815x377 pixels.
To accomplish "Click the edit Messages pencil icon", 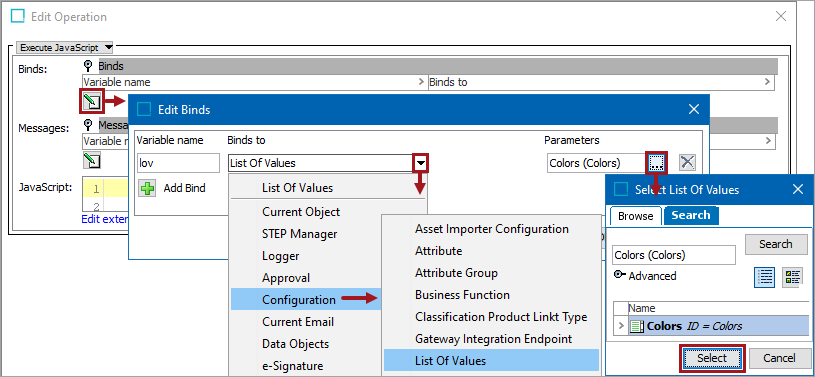I will [91, 161].
